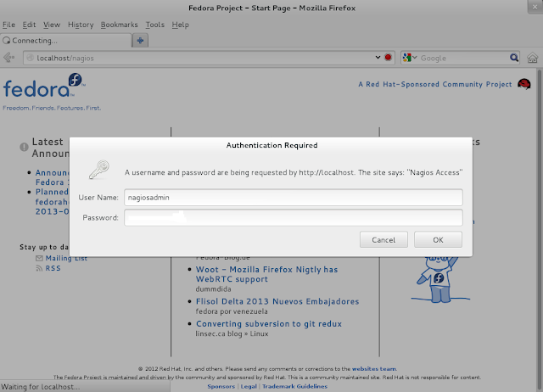Click 'fedora por venezuela' source text
This screenshot has height=392, width=543.
tap(232, 311)
